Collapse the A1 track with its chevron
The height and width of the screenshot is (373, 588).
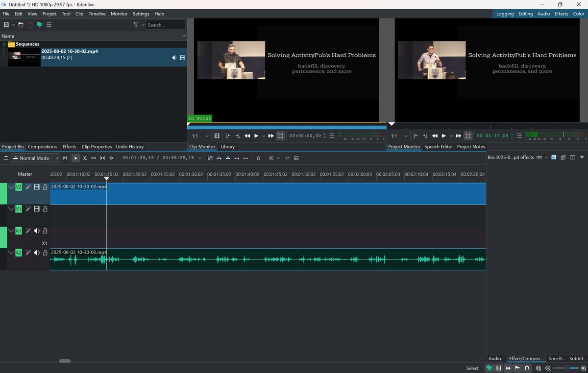(11, 231)
